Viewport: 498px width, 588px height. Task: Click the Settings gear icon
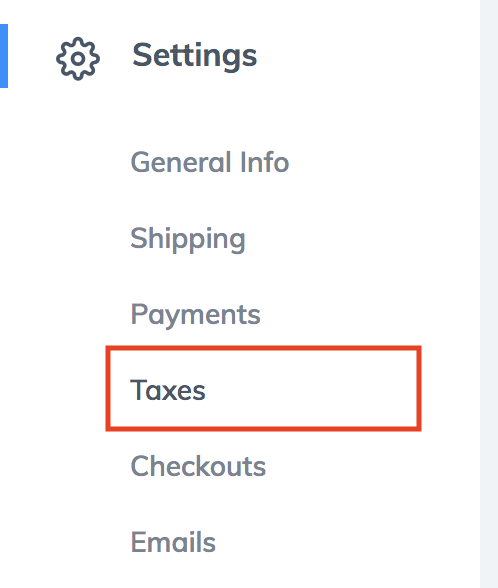point(78,58)
